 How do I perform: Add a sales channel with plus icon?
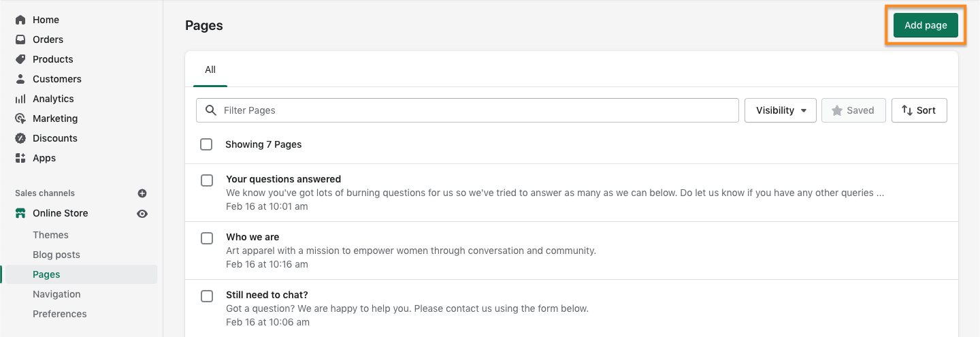(x=142, y=193)
